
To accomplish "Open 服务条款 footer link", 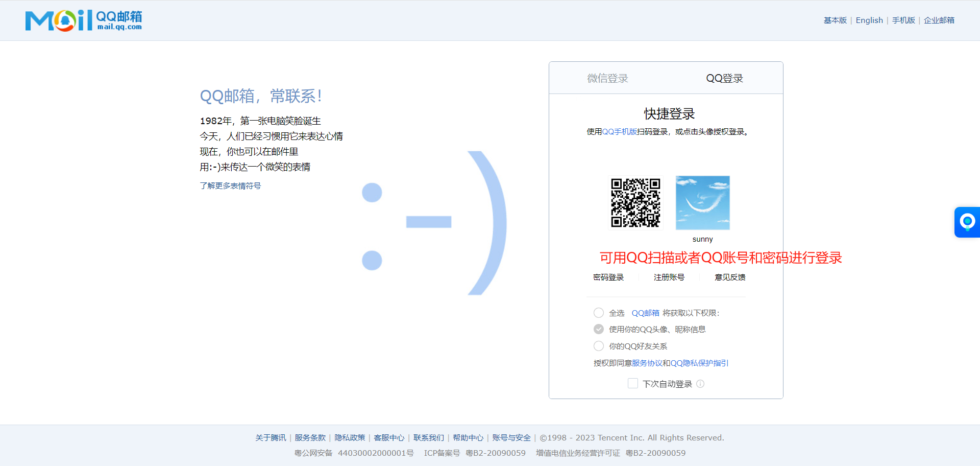I will [310, 437].
